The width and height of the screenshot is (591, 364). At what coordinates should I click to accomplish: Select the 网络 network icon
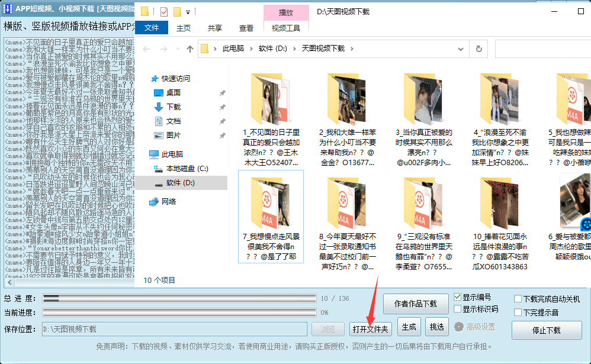pos(154,202)
